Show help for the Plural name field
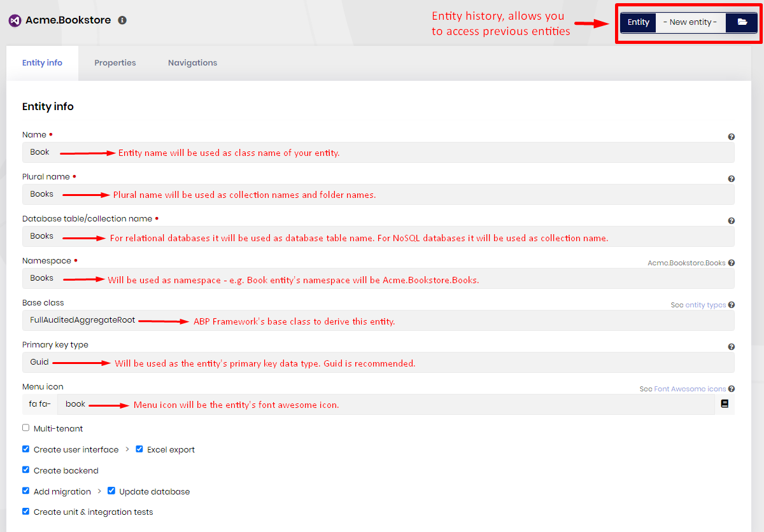The image size is (764, 532). [731, 179]
